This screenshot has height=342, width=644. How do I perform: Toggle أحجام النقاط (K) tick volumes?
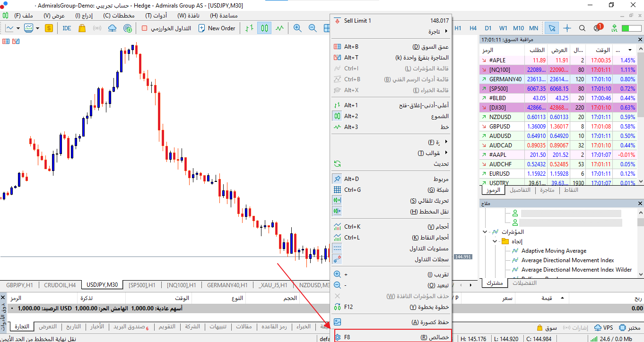[x=392, y=238]
